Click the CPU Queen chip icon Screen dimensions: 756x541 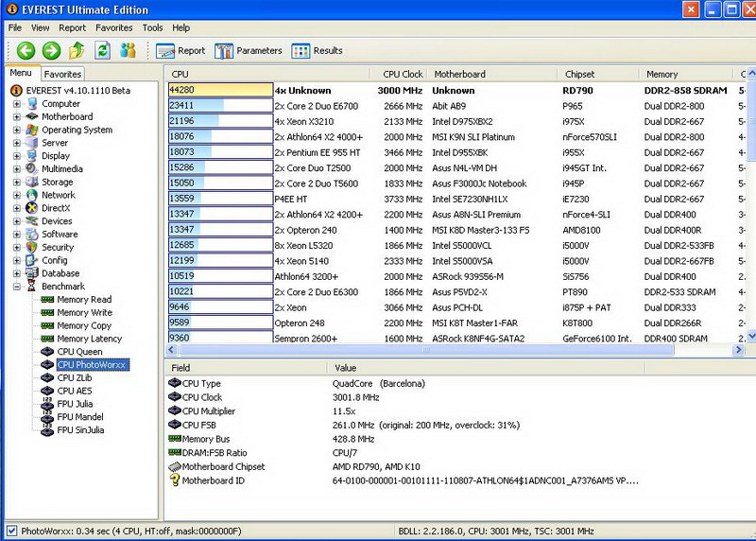pos(47,351)
